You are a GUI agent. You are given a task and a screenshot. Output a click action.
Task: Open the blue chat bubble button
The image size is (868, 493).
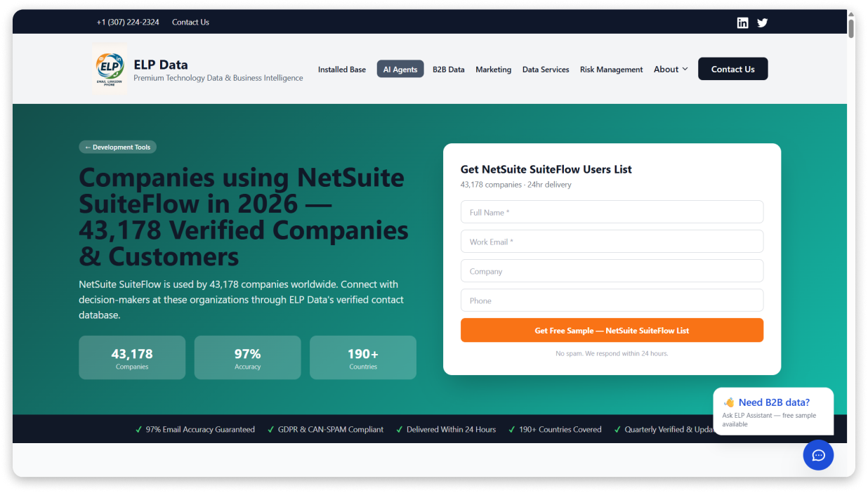818,455
